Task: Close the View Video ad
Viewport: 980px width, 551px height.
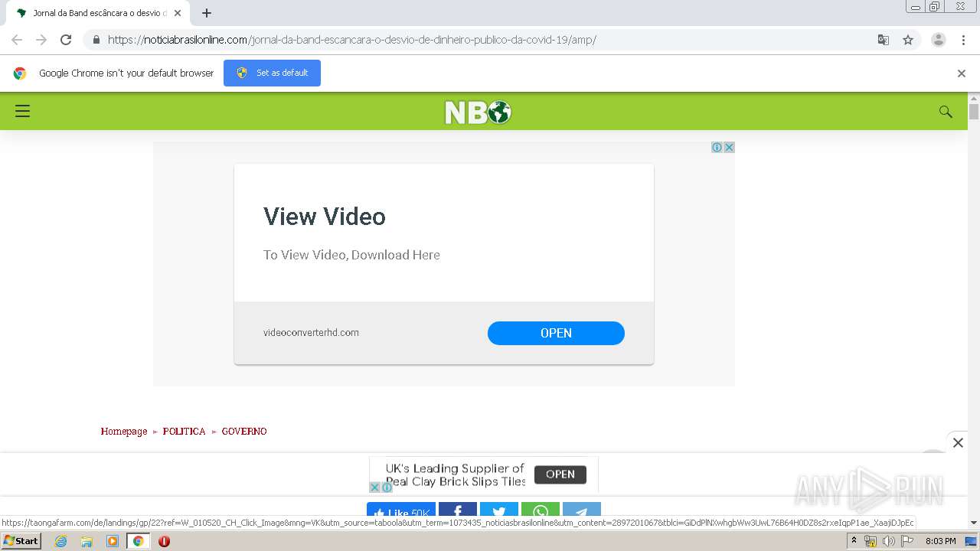Action: pyautogui.click(x=729, y=147)
